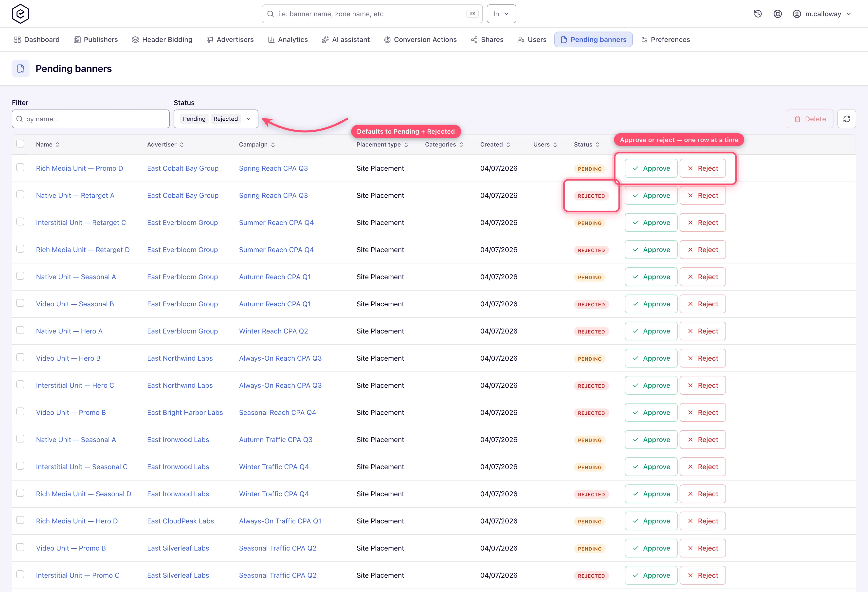The image size is (868, 592).
Task: Approve Interstitial Unit — Promo C
Action: tap(651, 575)
